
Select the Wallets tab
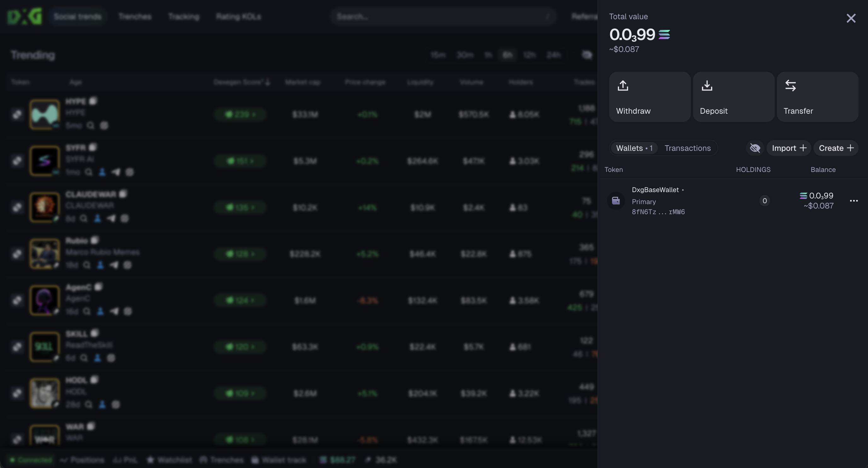coord(634,148)
